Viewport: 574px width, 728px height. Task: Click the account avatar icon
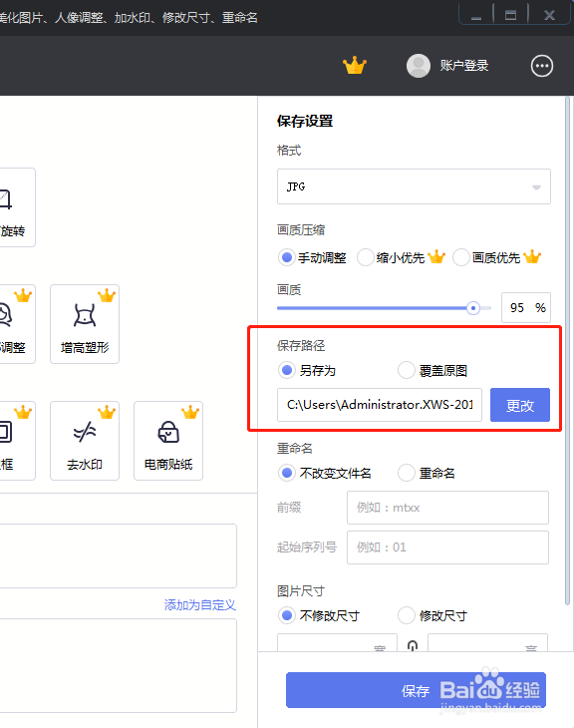(x=419, y=66)
